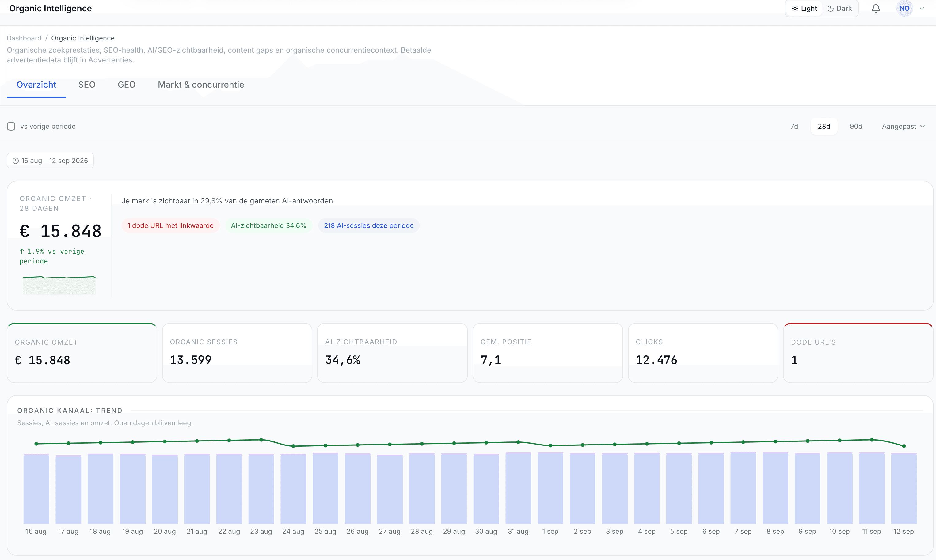Open the Aangepast date range dropdown
Image resolution: width=936 pixels, height=560 pixels.
coord(903,126)
